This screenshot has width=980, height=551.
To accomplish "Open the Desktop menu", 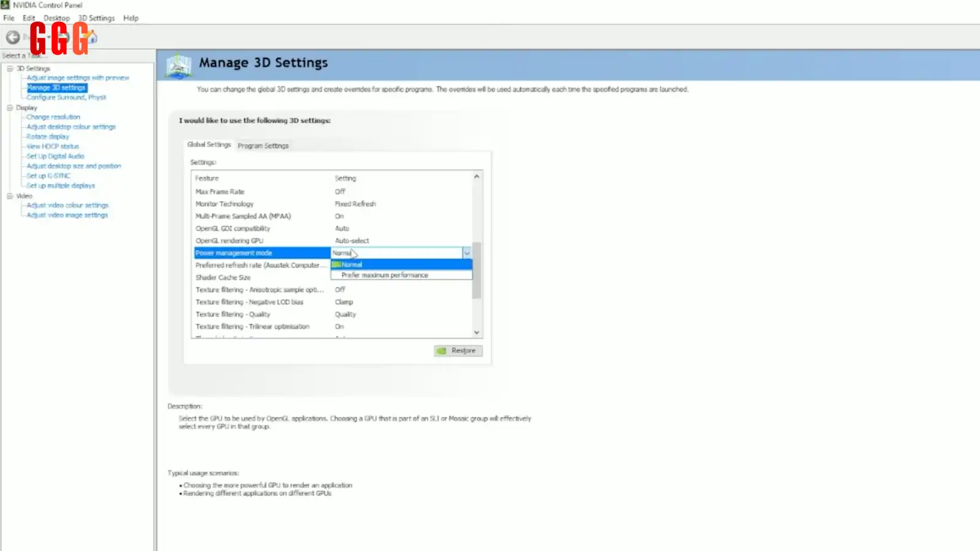I will point(56,18).
